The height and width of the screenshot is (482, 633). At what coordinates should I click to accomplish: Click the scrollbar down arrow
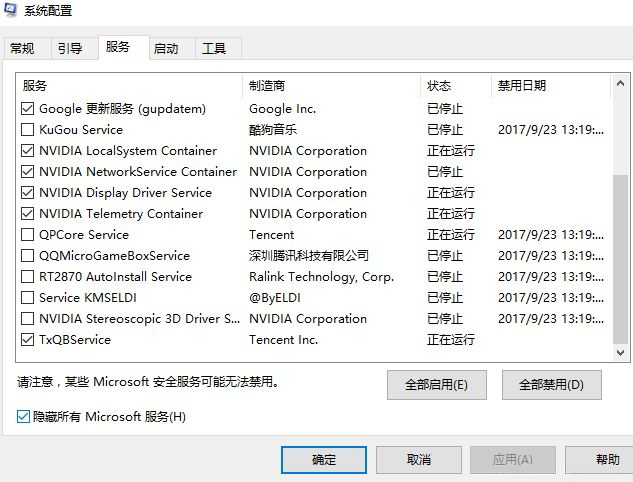(x=620, y=353)
